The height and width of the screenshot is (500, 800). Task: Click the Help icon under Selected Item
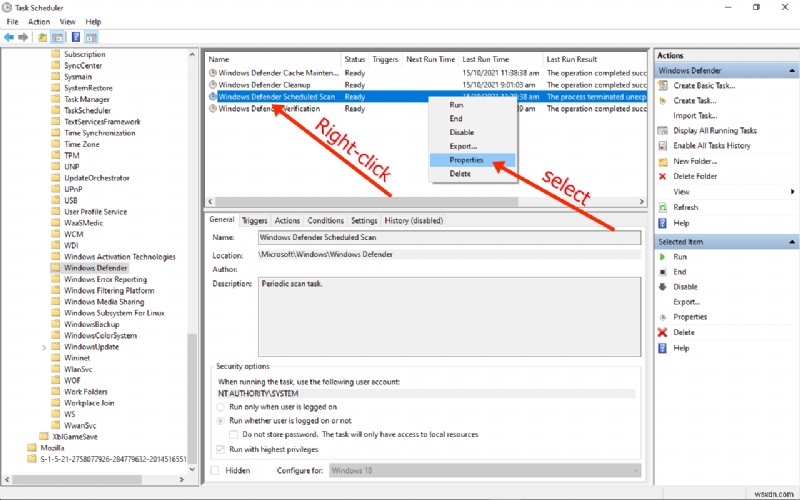(x=662, y=348)
